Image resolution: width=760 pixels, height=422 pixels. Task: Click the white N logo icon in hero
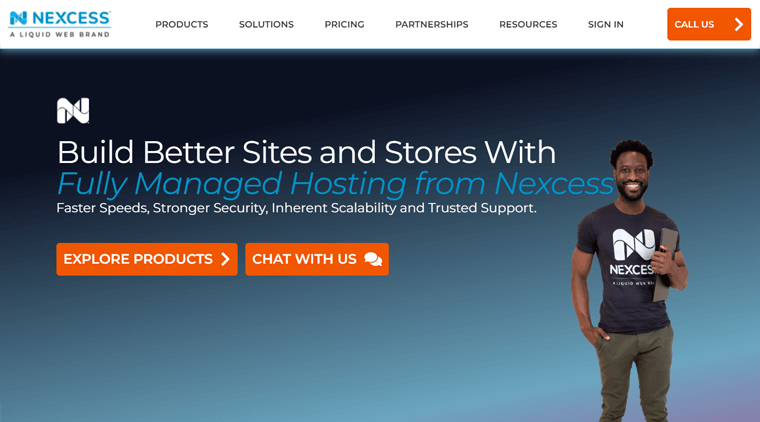[73, 111]
